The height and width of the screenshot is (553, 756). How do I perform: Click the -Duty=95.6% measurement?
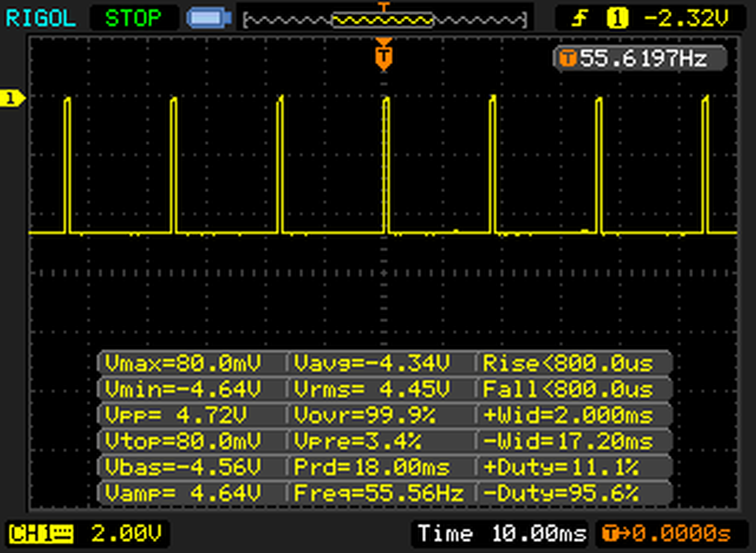point(561,493)
